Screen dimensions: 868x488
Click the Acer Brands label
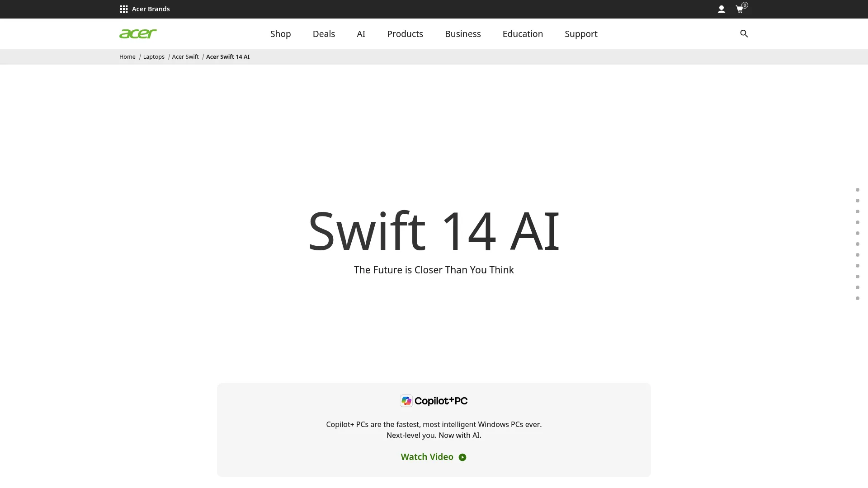151,9
